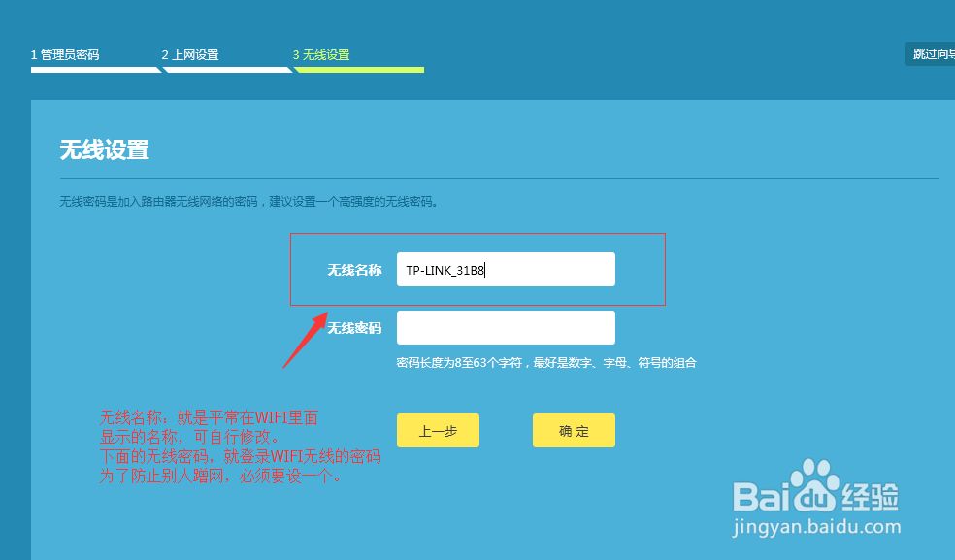The width and height of the screenshot is (955, 560).
Task: Click the 确定 confirm button
Action: point(574,430)
